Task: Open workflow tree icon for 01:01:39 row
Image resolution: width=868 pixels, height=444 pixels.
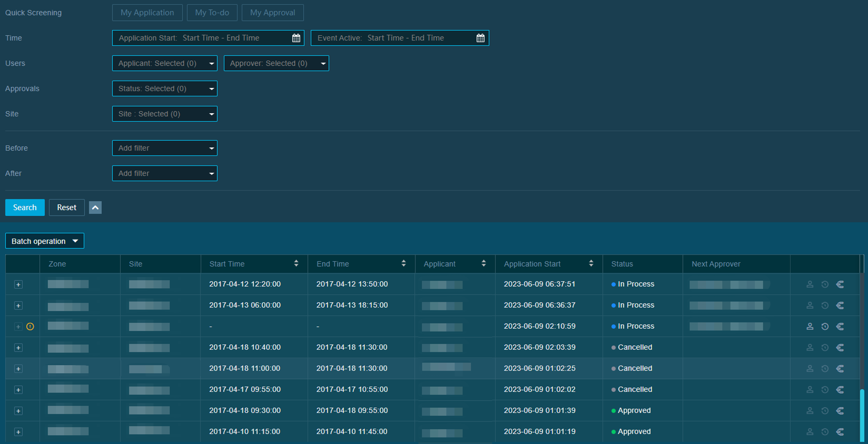Action: tap(840, 411)
